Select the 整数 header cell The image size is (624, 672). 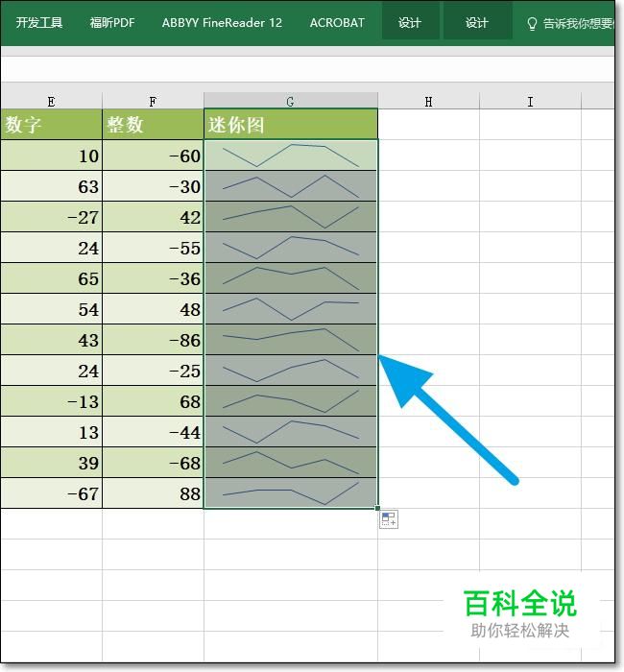coord(153,125)
